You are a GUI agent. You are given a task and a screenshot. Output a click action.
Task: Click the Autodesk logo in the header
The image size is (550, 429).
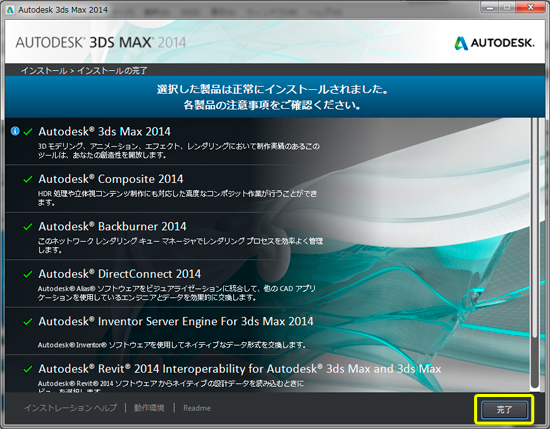(x=495, y=43)
